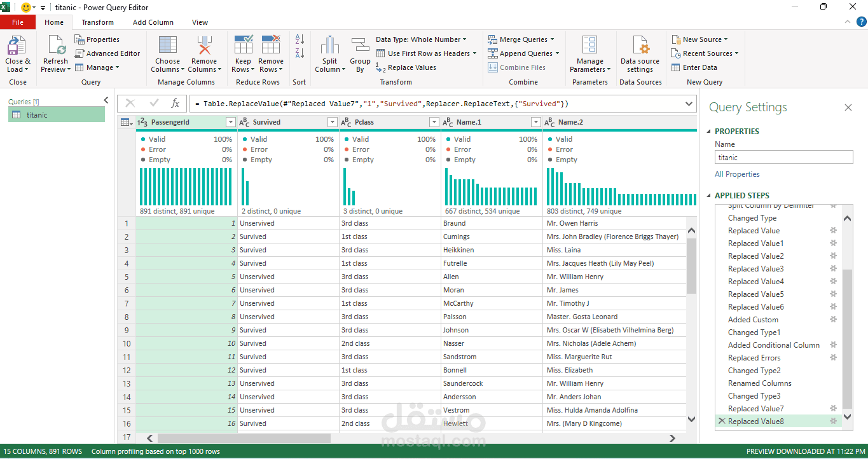The height and width of the screenshot is (459, 868).
Task: Click the column profiling status text
Action: [x=156, y=451]
